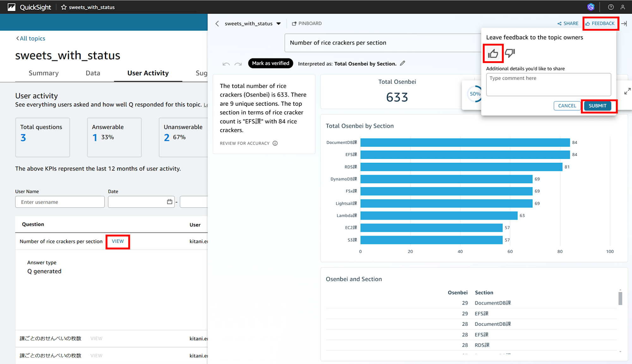Click the thumbs up feedback icon
The image size is (632, 364).
[x=493, y=54]
